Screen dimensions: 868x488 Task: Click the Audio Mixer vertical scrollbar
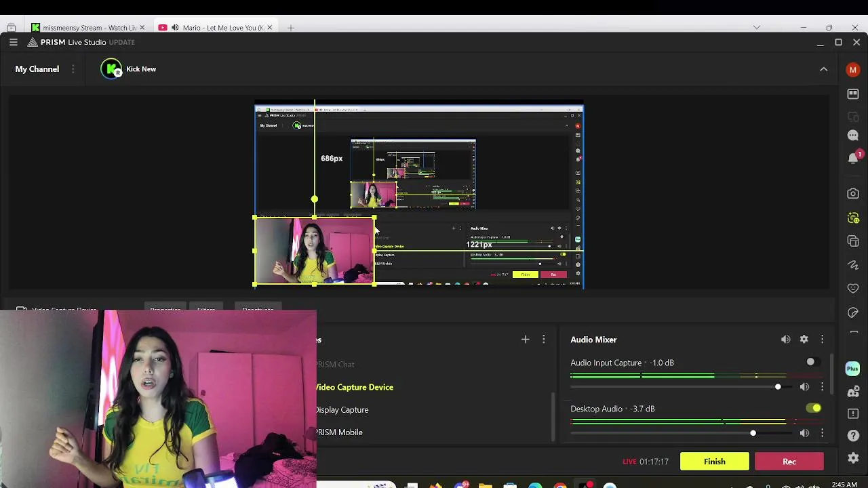[831, 373]
